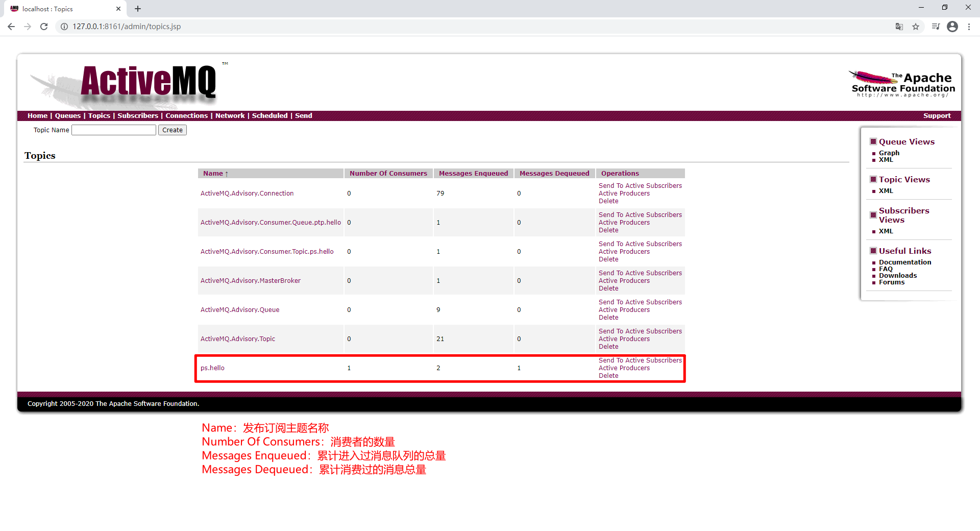Open topic ActiveMQ.Advisory.Consumer.Queue.ptp.hello
This screenshot has width=980, height=531.
[271, 223]
